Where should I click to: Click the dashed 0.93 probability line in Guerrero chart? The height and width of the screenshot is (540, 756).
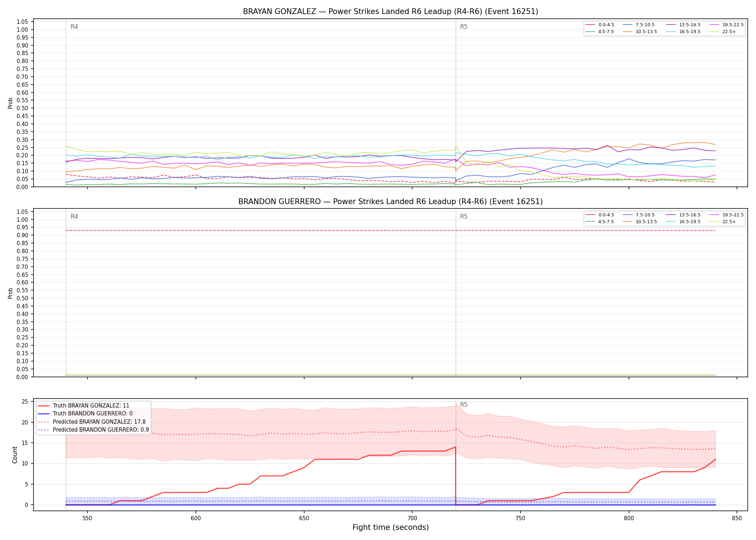(x=391, y=230)
